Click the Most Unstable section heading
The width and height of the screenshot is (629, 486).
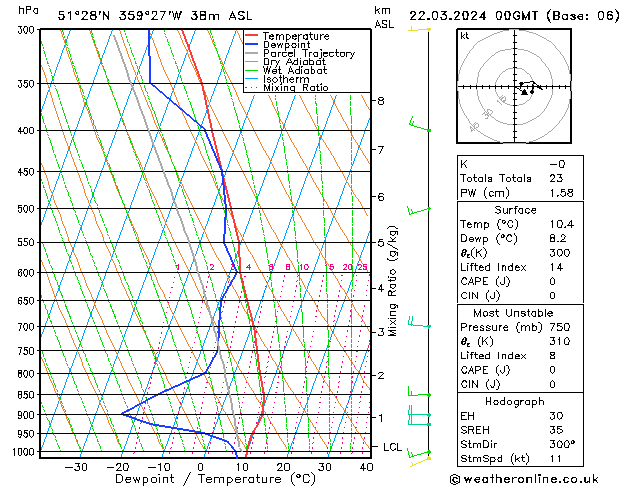[513, 313]
